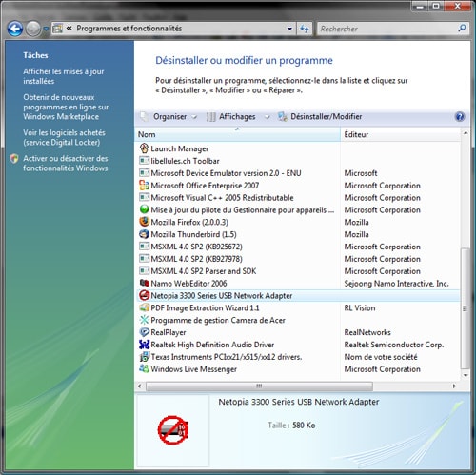Click the text Windows Live Messenger
Image resolution: width=476 pixels, height=475 pixels.
193,369
